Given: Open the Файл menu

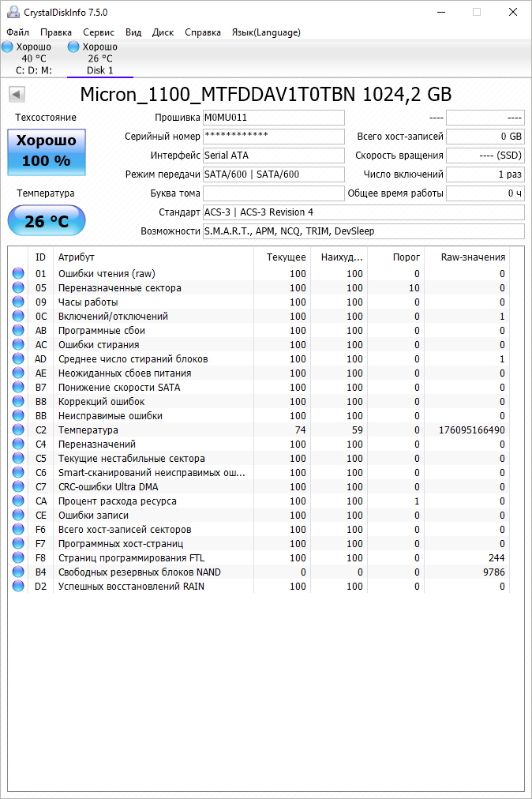Looking at the screenshot, I should (x=18, y=32).
